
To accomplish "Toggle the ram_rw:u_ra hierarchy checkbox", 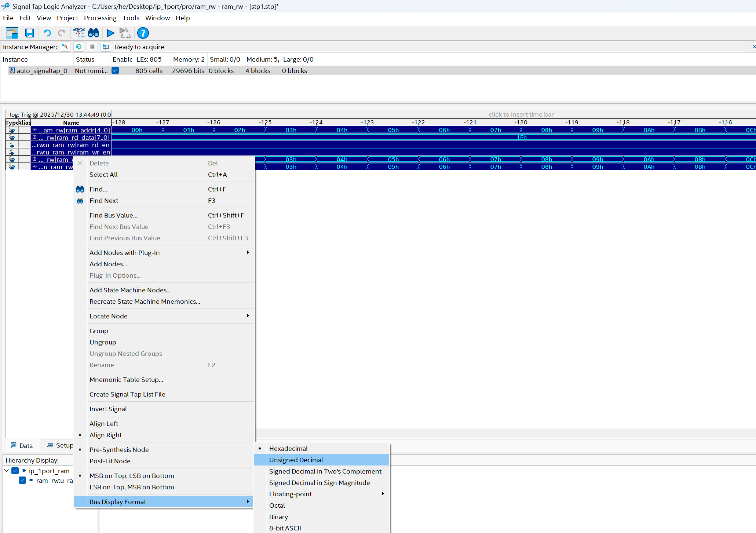I will click(22, 480).
